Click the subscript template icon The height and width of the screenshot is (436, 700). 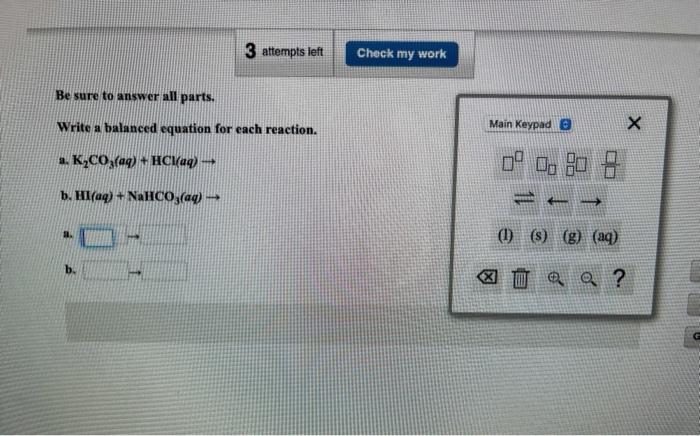pyautogui.click(x=546, y=165)
